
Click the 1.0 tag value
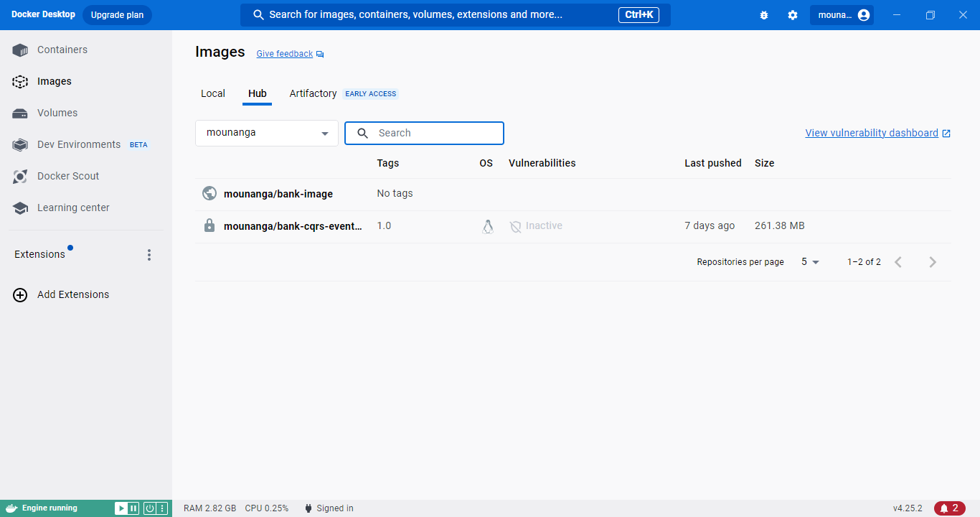coord(385,225)
